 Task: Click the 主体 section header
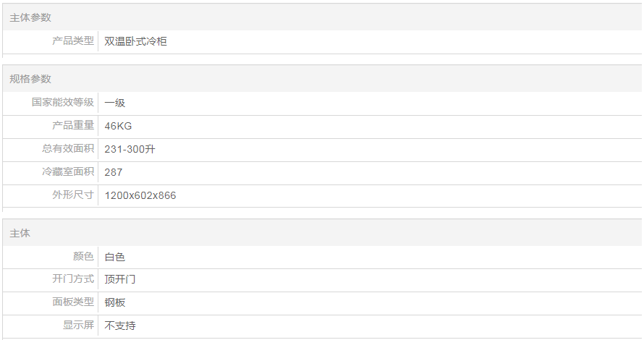20,233
